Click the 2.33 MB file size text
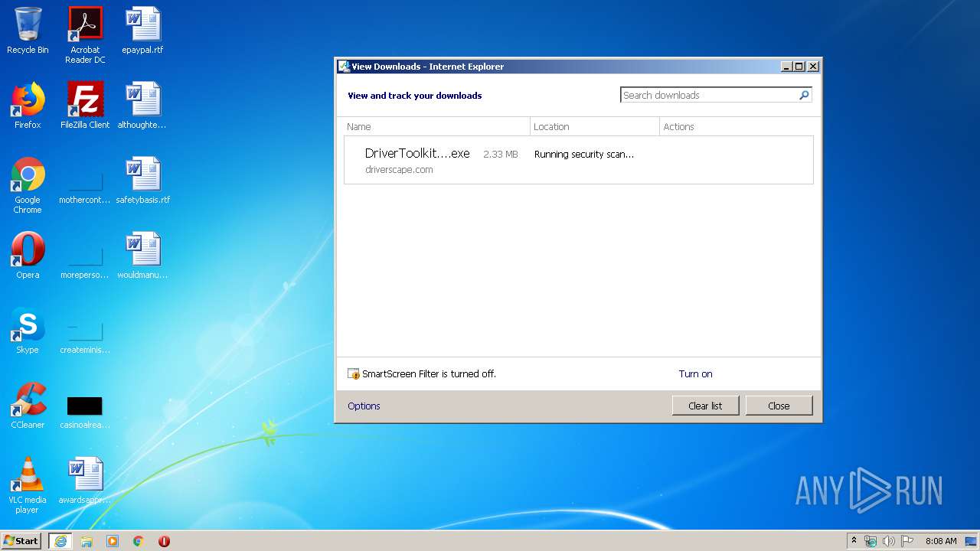The image size is (980, 551). click(x=501, y=154)
